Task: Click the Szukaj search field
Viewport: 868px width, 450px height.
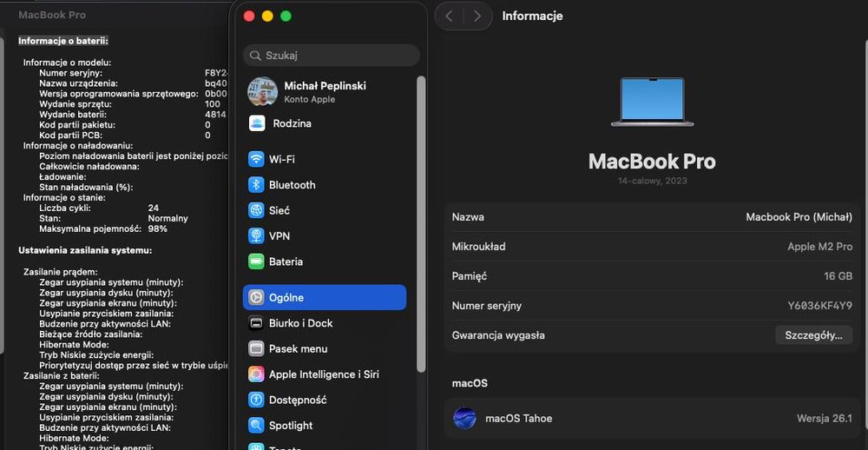Action: [x=331, y=56]
